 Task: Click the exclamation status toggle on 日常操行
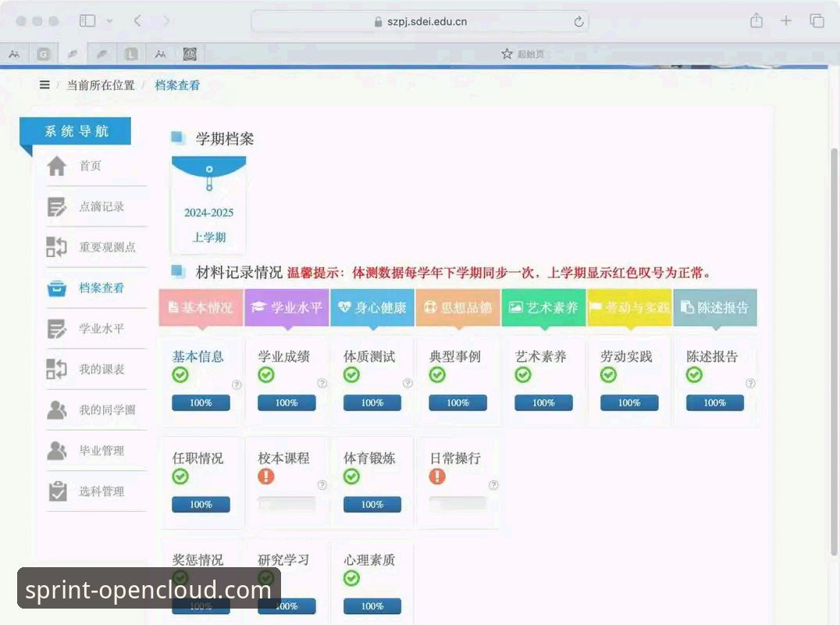point(436,477)
